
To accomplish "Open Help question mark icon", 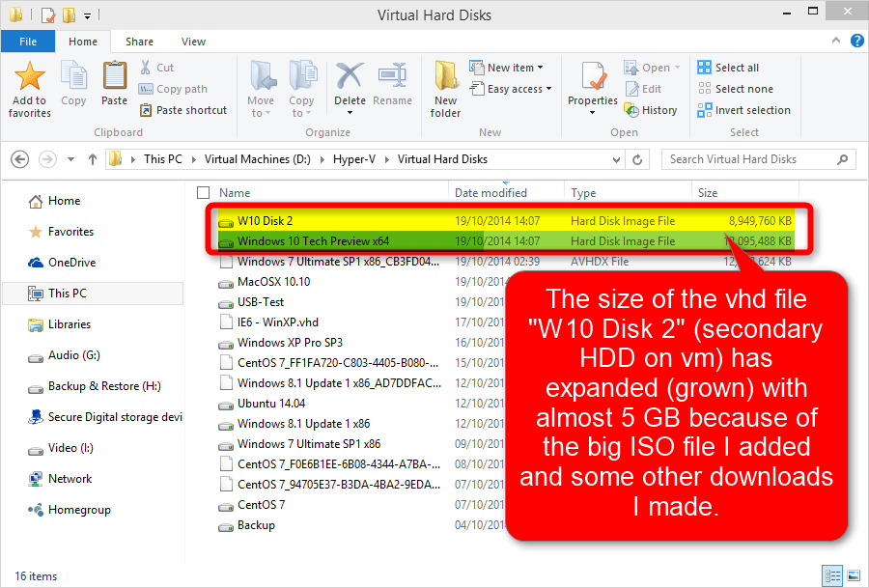I will [x=856, y=41].
